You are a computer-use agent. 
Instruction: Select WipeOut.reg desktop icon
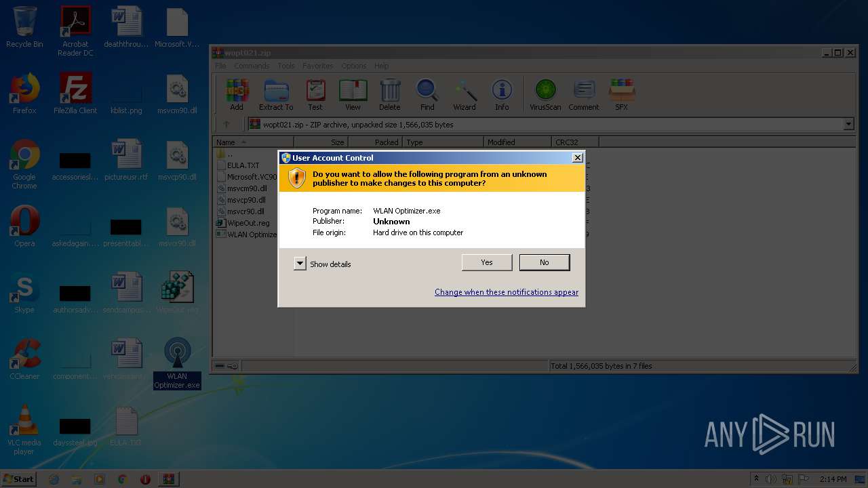click(177, 293)
